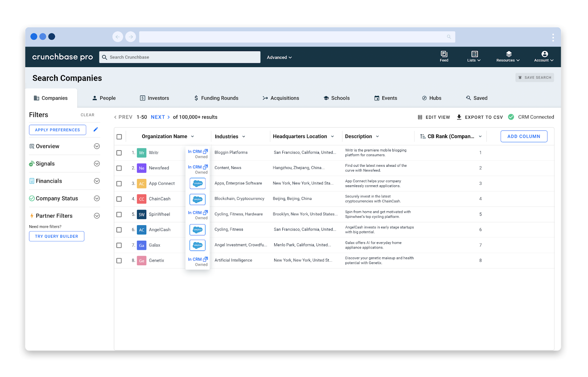
Task: Open the Feed icon in top bar
Action: point(444,54)
